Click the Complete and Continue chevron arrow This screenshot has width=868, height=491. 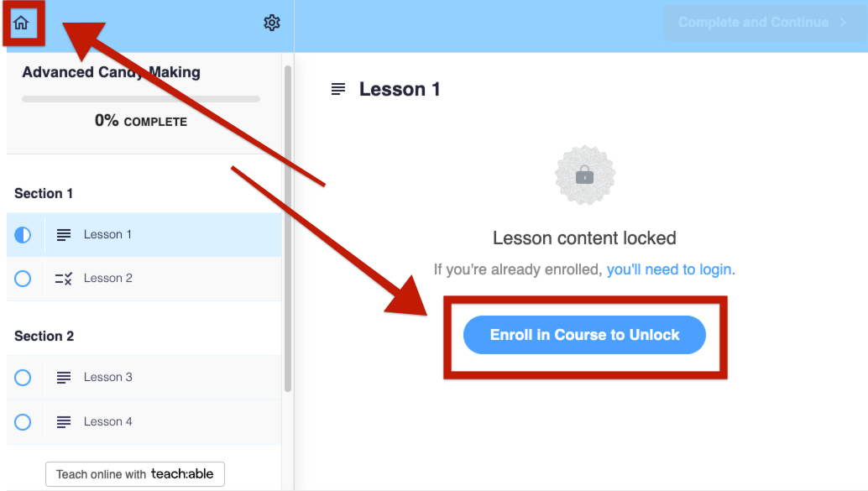coord(843,22)
